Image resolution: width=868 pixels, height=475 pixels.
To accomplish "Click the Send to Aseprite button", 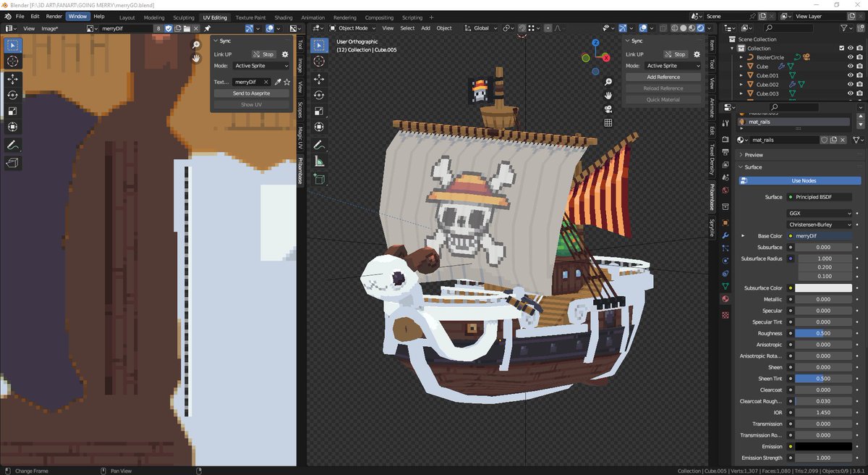I will (x=251, y=93).
